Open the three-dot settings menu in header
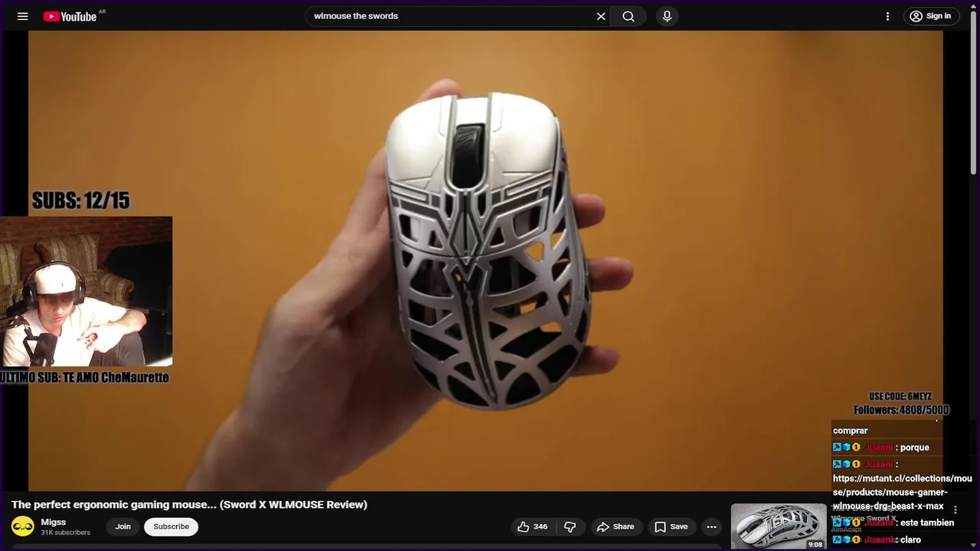 pyautogui.click(x=887, y=16)
